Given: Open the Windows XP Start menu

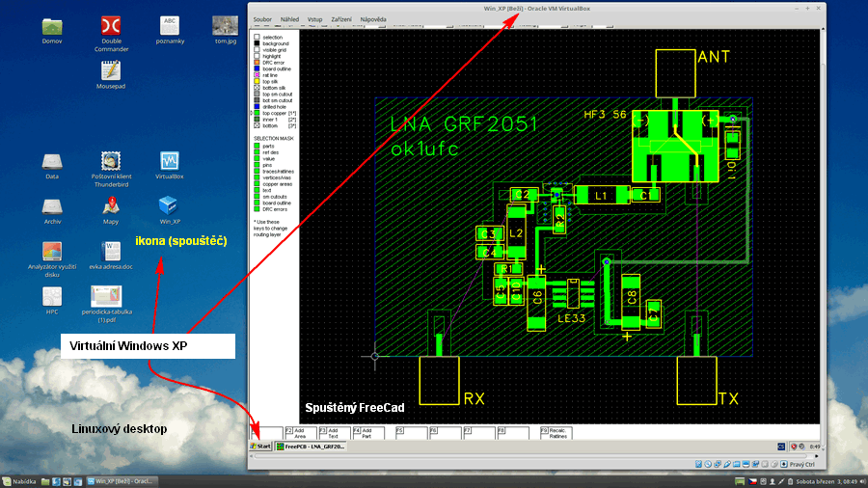Looking at the screenshot, I should point(260,447).
